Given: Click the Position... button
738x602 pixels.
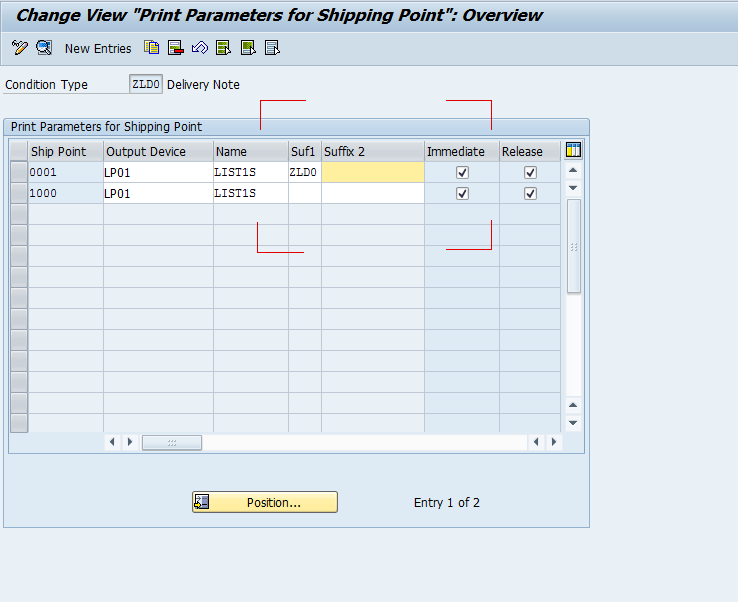Looking at the screenshot, I should pyautogui.click(x=265, y=502).
